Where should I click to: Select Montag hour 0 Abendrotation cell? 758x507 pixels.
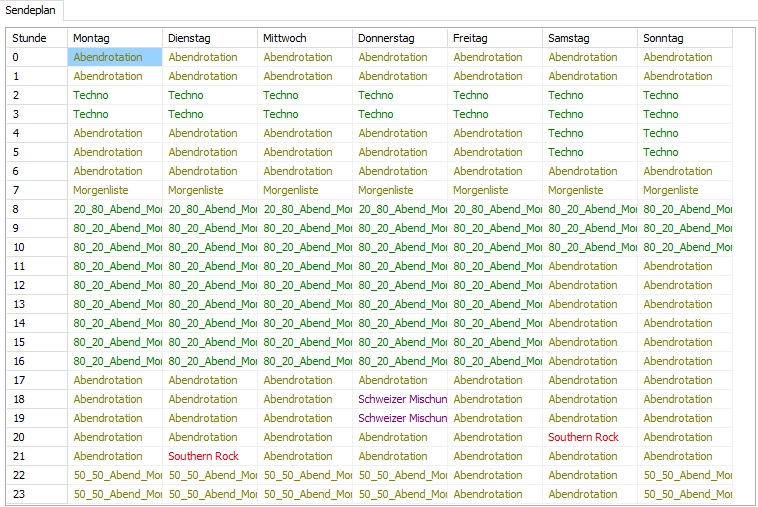[114, 57]
